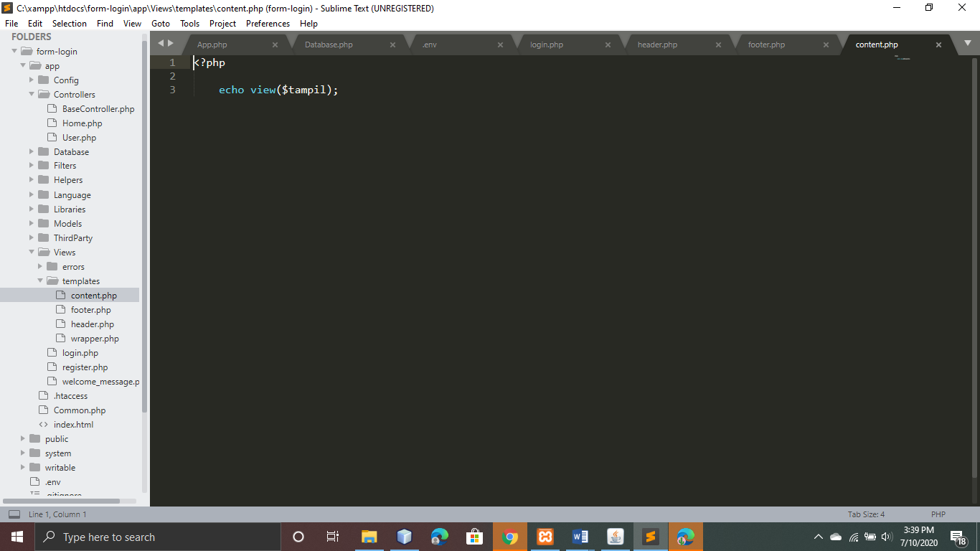This screenshot has width=980, height=551.
Task: Open BaseController.php in the sidebar
Action: pos(98,109)
